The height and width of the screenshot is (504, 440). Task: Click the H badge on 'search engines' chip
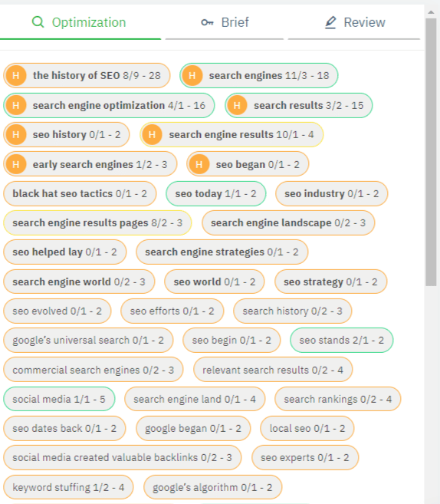click(x=192, y=75)
